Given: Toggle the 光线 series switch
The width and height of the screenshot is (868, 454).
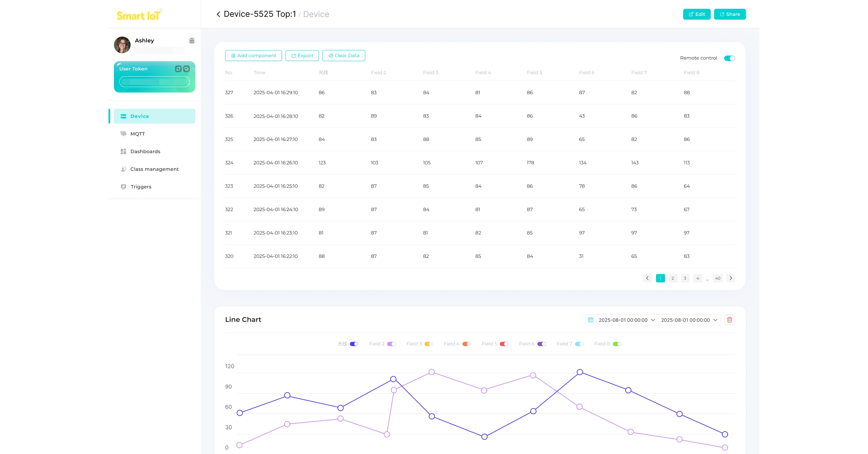Looking at the screenshot, I should tap(354, 344).
